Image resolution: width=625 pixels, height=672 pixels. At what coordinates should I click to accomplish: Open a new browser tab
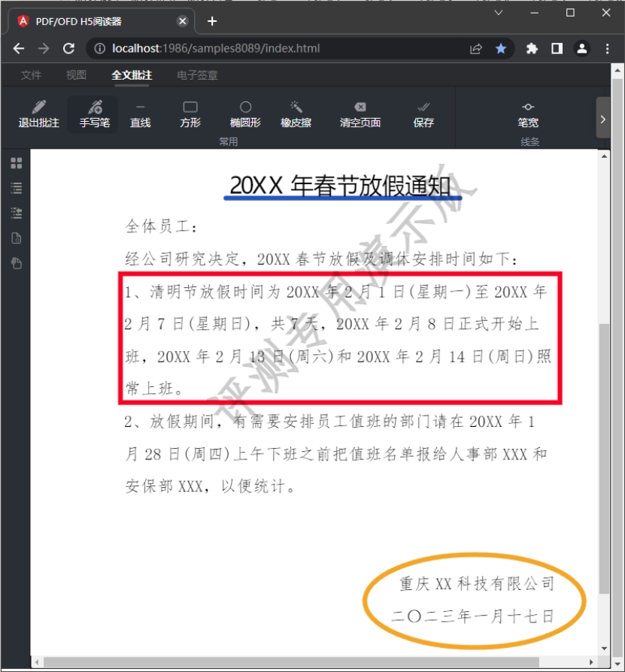[x=212, y=21]
